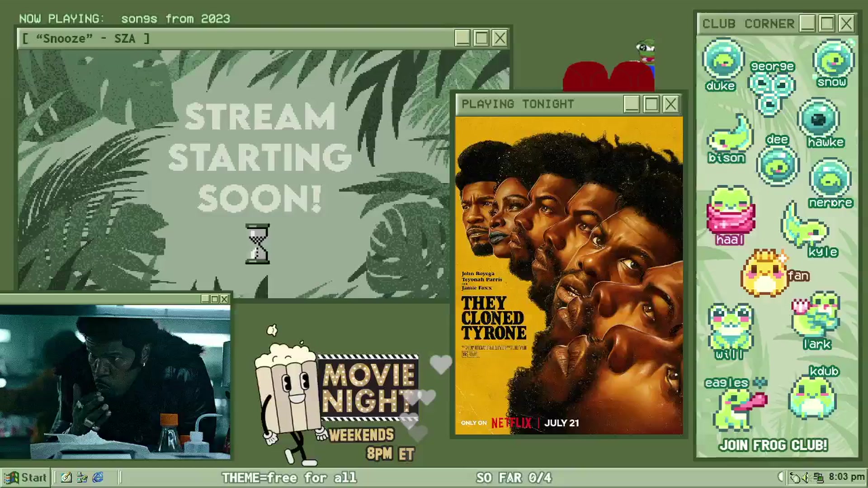The image size is (868, 488).
Task: Open the Start menu
Action: tap(25, 478)
